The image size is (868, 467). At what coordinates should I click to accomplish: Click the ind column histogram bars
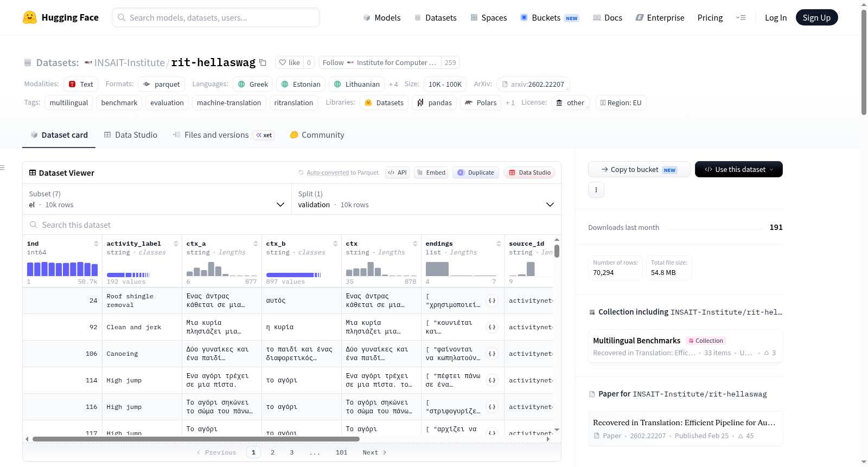pyautogui.click(x=62, y=269)
